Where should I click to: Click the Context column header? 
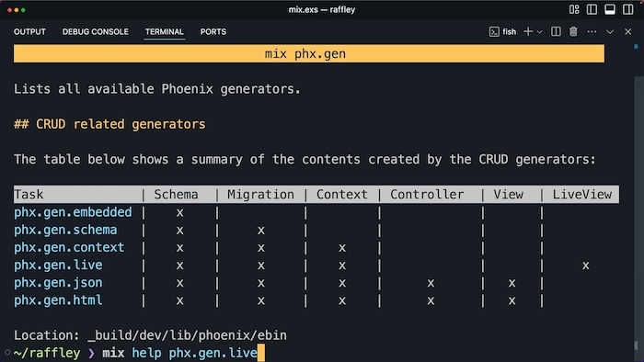tap(342, 195)
